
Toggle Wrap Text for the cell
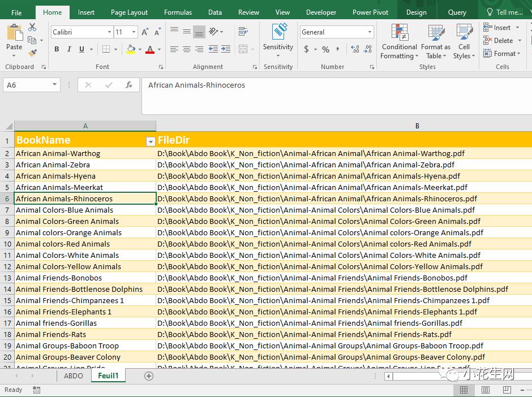[x=243, y=32]
